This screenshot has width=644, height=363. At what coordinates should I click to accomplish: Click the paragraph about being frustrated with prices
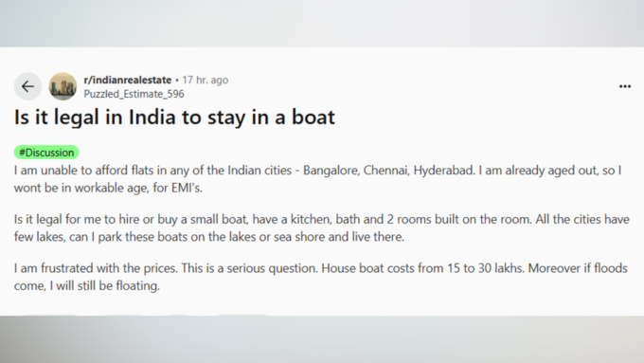[x=321, y=277]
